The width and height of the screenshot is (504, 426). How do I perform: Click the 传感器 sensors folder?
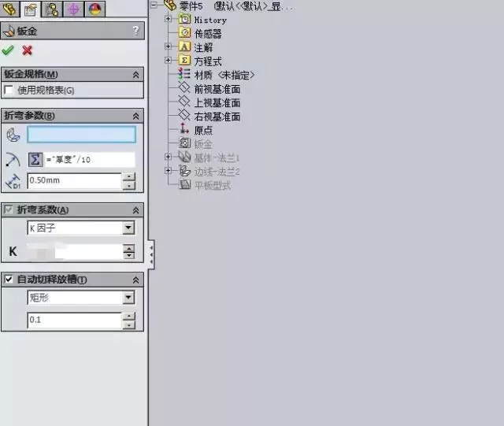[207, 33]
